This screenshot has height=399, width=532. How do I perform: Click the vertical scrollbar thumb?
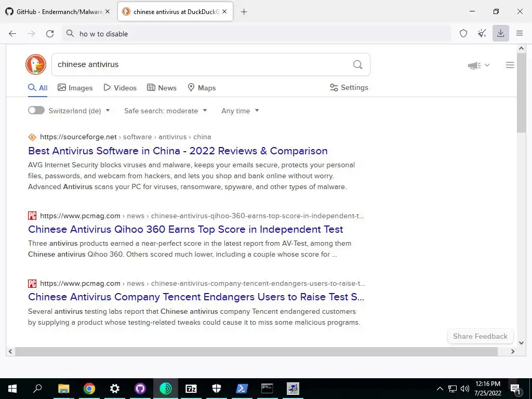521,93
